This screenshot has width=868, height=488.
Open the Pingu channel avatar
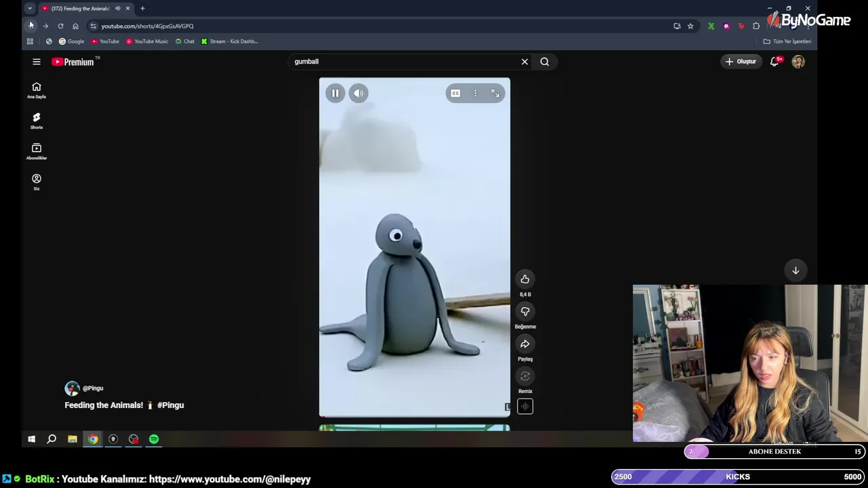click(x=72, y=388)
